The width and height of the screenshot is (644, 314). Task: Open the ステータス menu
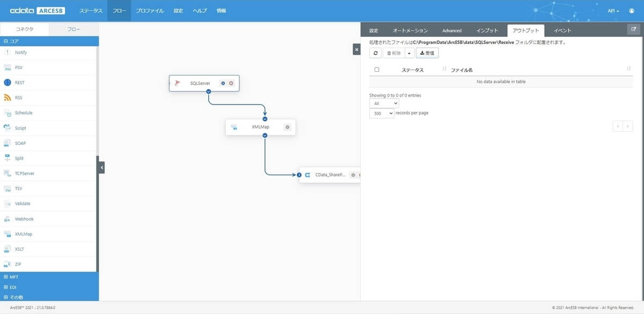pos(91,11)
